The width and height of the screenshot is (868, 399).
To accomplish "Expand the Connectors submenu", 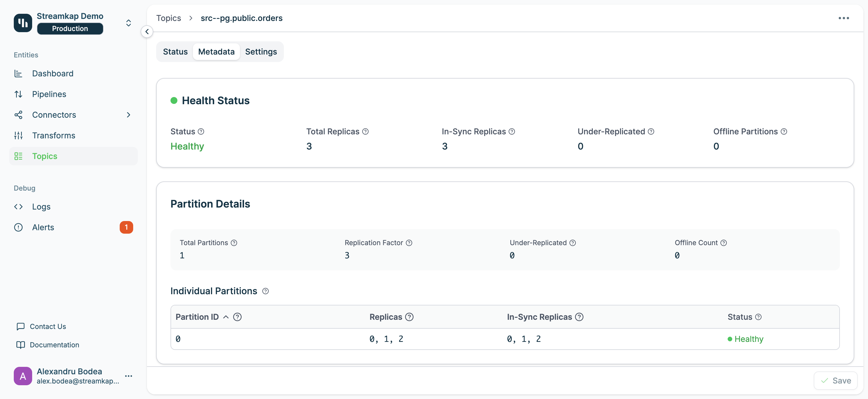I will pyautogui.click(x=128, y=115).
